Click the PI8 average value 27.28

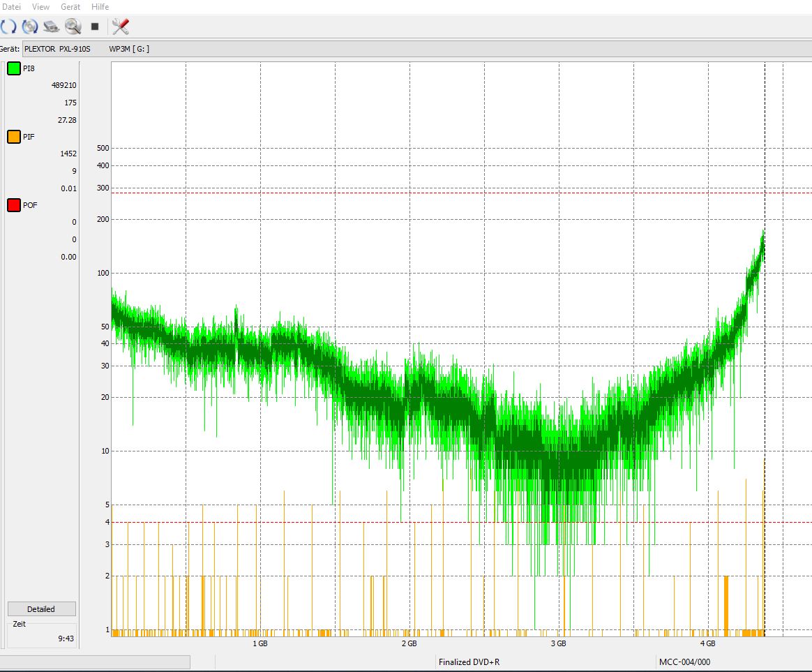coord(67,120)
